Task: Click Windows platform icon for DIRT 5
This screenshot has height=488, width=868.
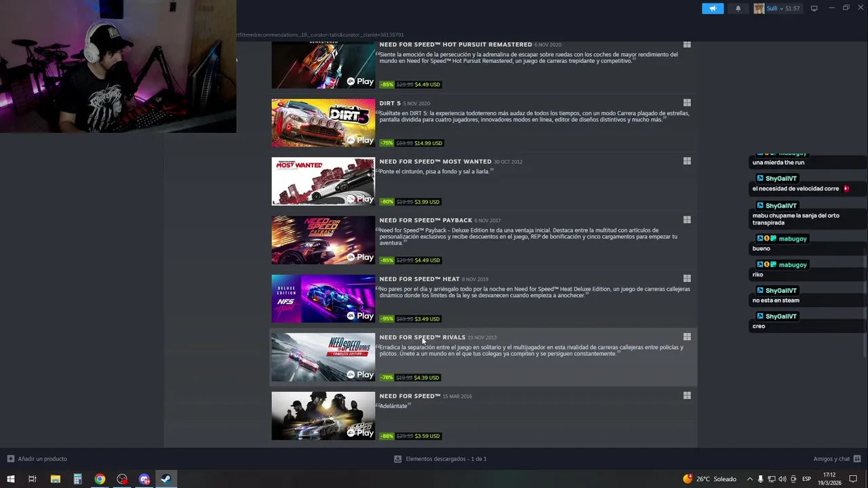Action: point(687,103)
